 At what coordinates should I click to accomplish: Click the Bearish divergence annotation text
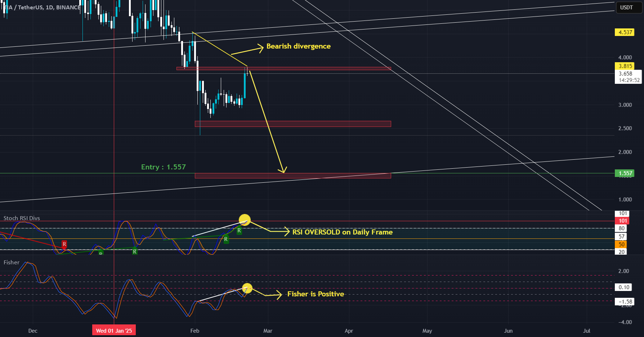[x=299, y=46]
